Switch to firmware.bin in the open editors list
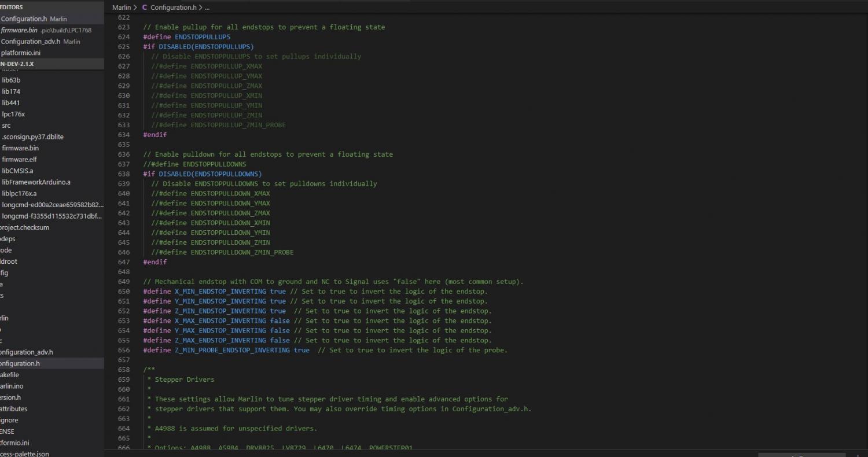The height and width of the screenshot is (457, 868). (x=19, y=30)
